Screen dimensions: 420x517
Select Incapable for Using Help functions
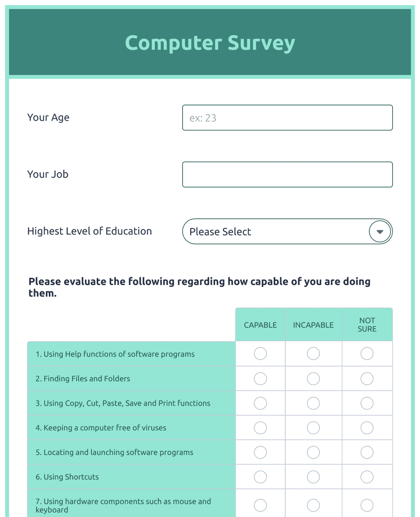(313, 354)
